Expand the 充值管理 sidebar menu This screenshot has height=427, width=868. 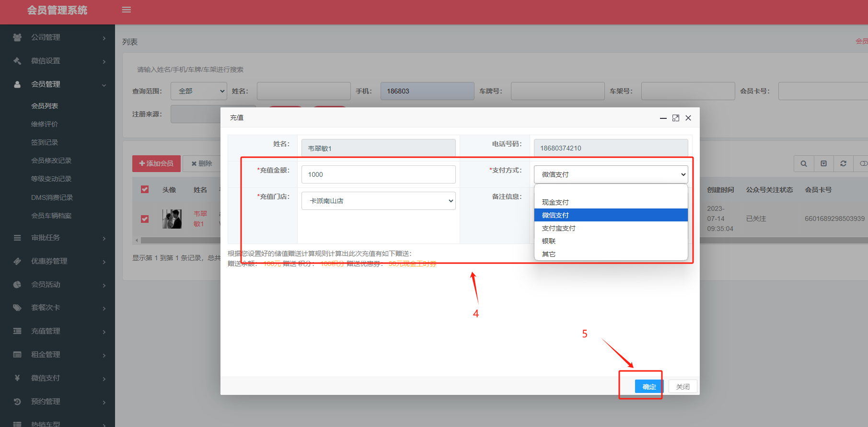46,331
